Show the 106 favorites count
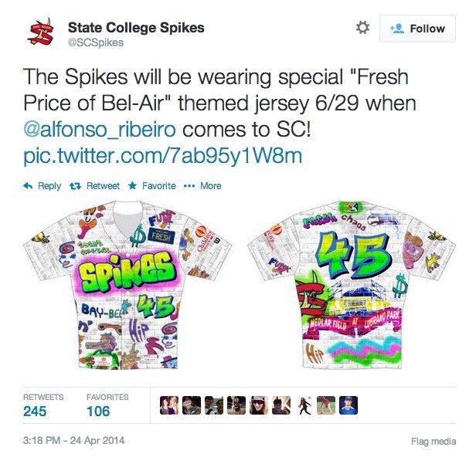This screenshot has height=464, width=476. point(98,412)
